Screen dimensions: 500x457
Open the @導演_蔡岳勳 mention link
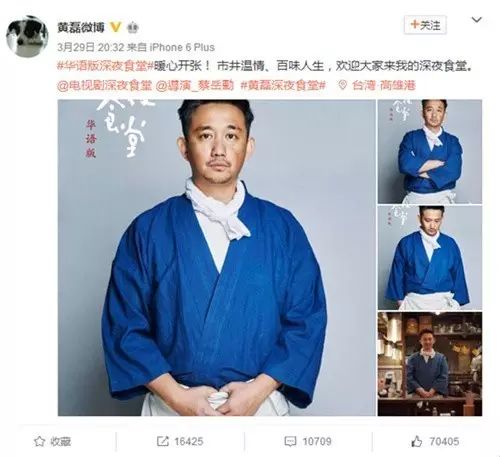195,86
